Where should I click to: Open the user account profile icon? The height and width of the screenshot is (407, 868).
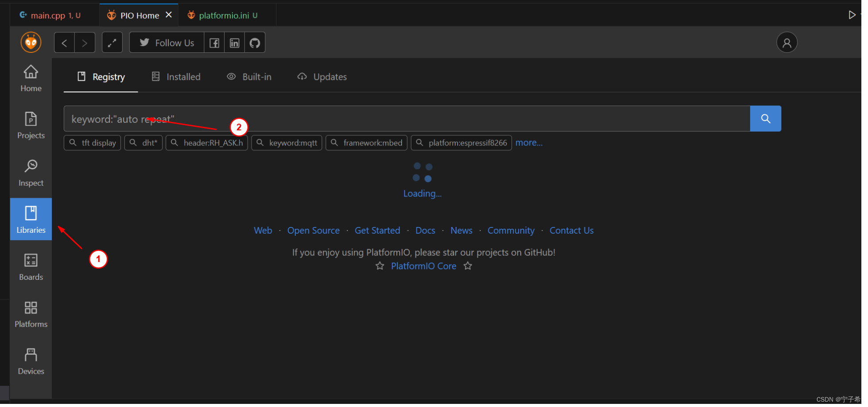tap(787, 43)
